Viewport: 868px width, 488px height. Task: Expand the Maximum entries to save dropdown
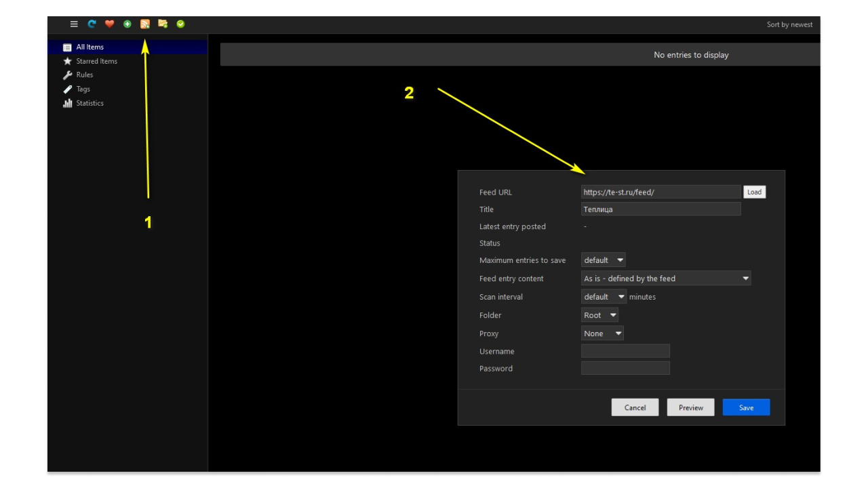click(604, 260)
